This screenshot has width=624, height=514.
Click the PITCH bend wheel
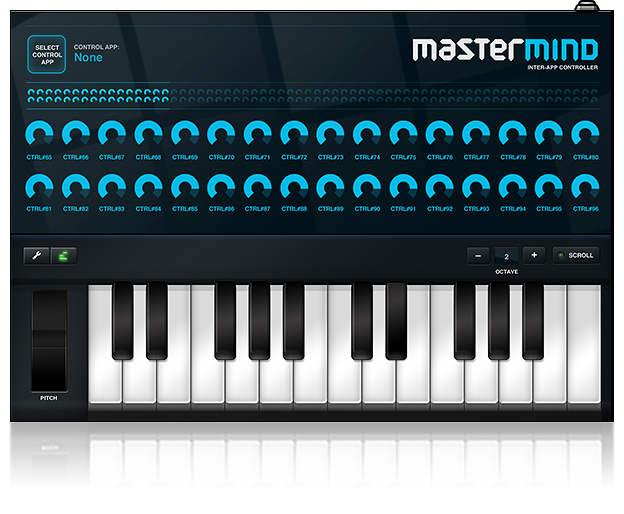point(49,341)
